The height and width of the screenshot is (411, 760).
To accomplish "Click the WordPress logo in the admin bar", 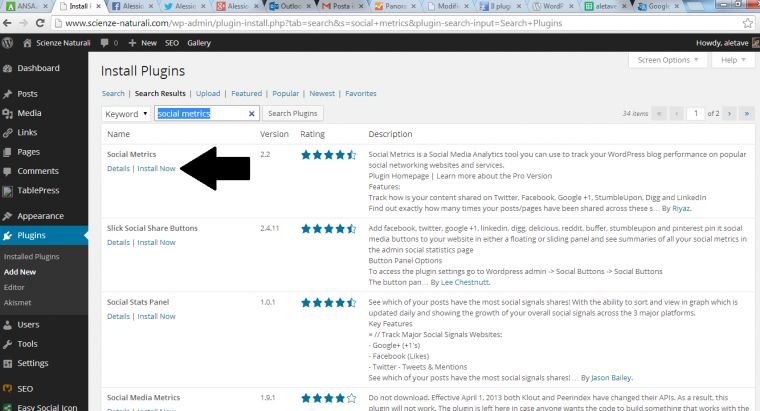I will (8, 43).
